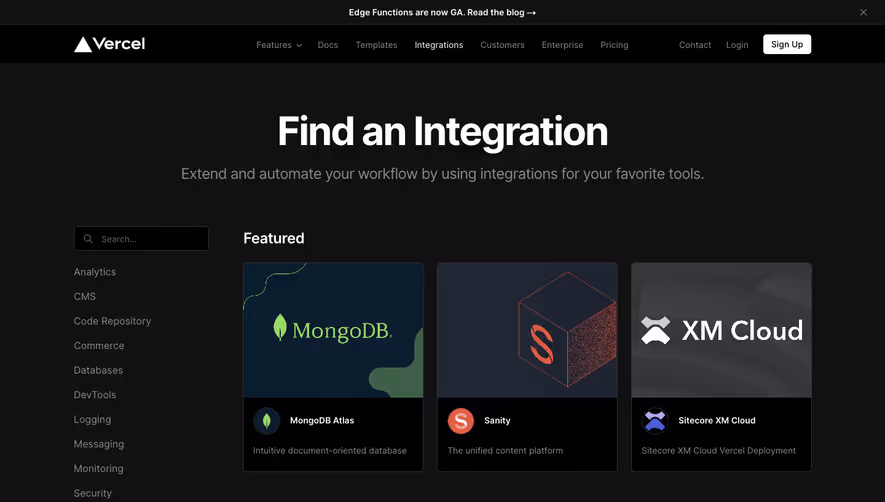Open the Templates nav item
Image resolution: width=885 pixels, height=502 pixels.
(x=376, y=45)
